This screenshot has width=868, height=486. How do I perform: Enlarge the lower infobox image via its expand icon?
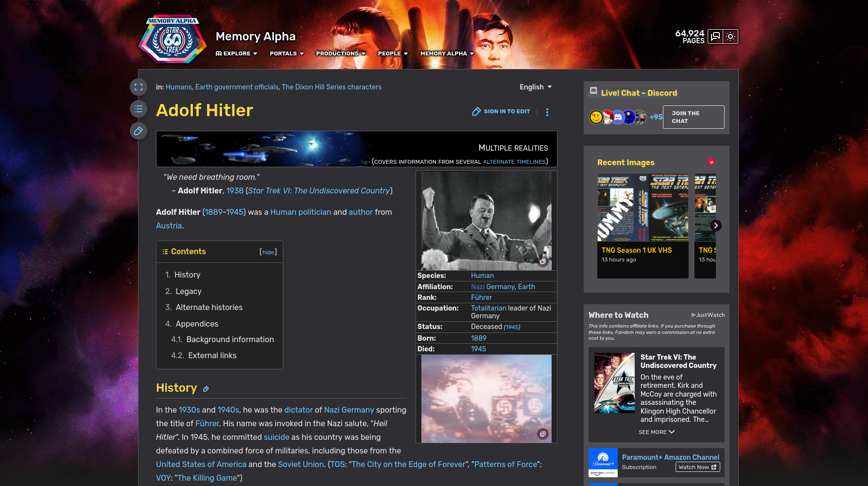click(x=543, y=434)
